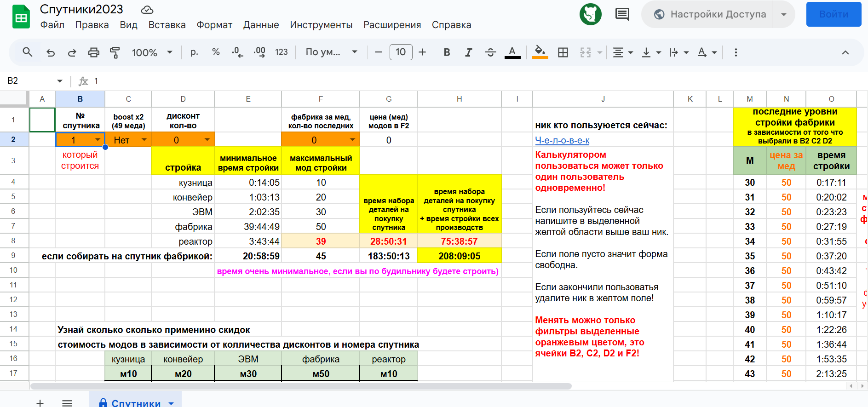Screen dimensions: 868x407
Task: Open the fill color paint bucket
Action: pos(540,52)
